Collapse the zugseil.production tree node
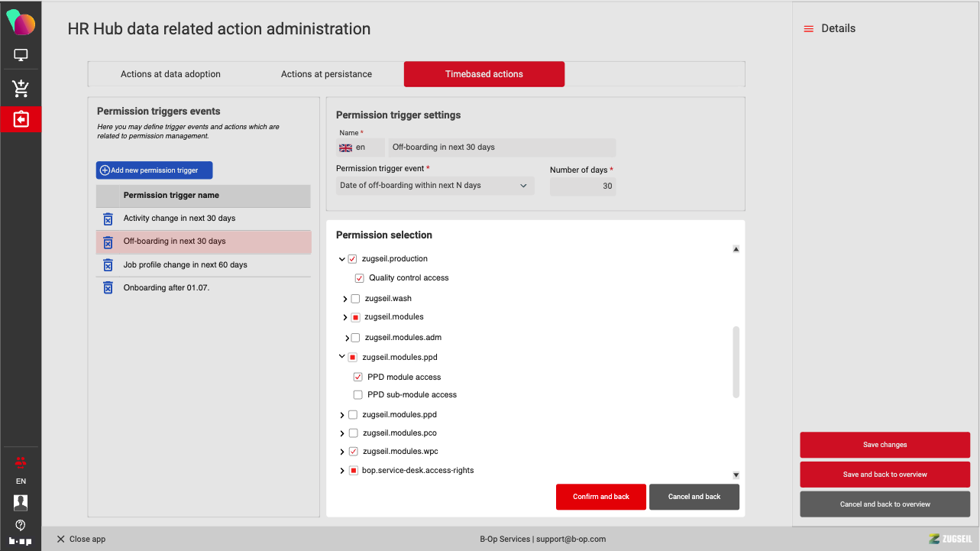The height and width of the screenshot is (551, 980). [341, 259]
